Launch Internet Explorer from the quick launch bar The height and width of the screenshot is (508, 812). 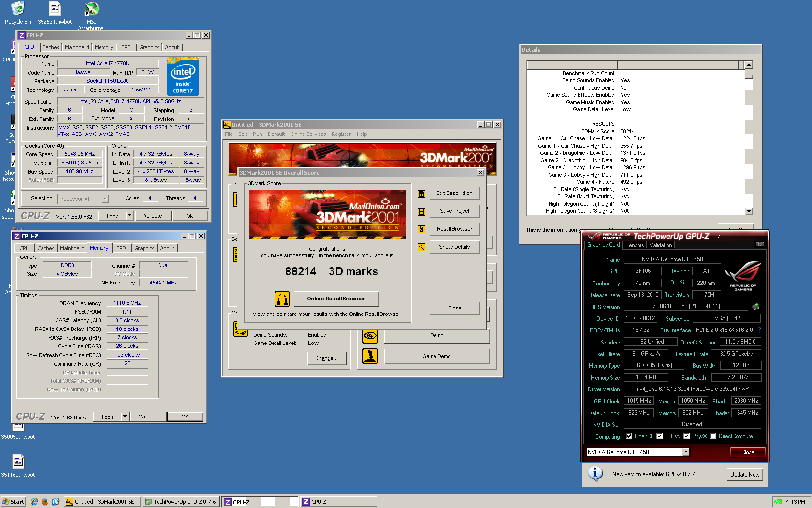(34, 502)
